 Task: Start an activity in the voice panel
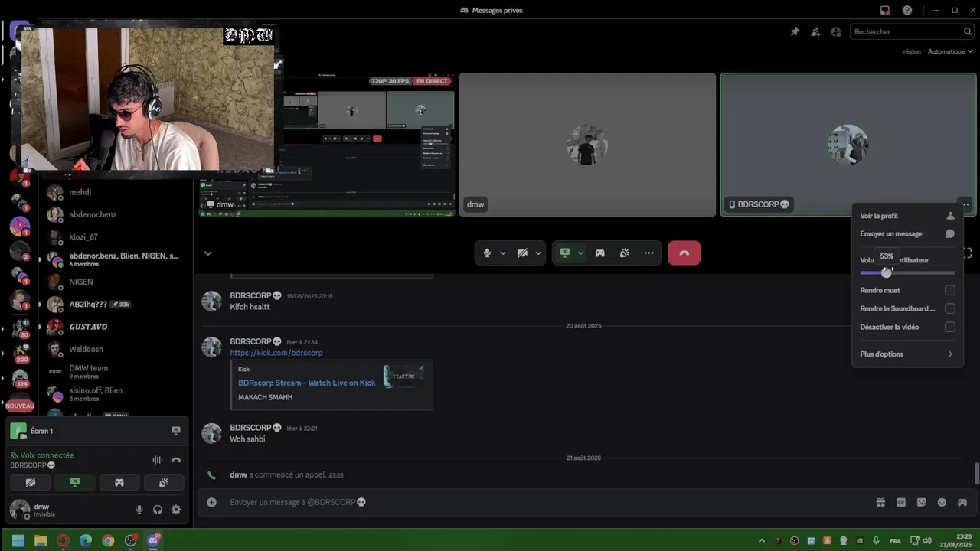[x=119, y=482]
